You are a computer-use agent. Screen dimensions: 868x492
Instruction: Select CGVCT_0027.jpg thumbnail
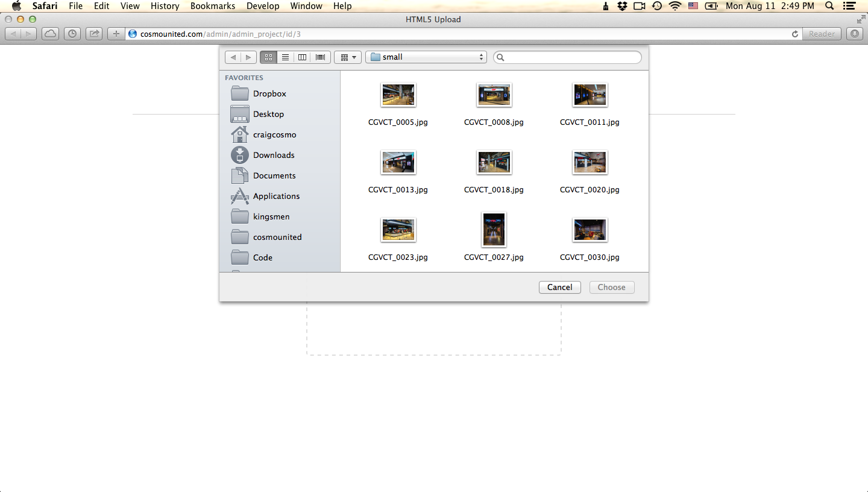(x=494, y=230)
